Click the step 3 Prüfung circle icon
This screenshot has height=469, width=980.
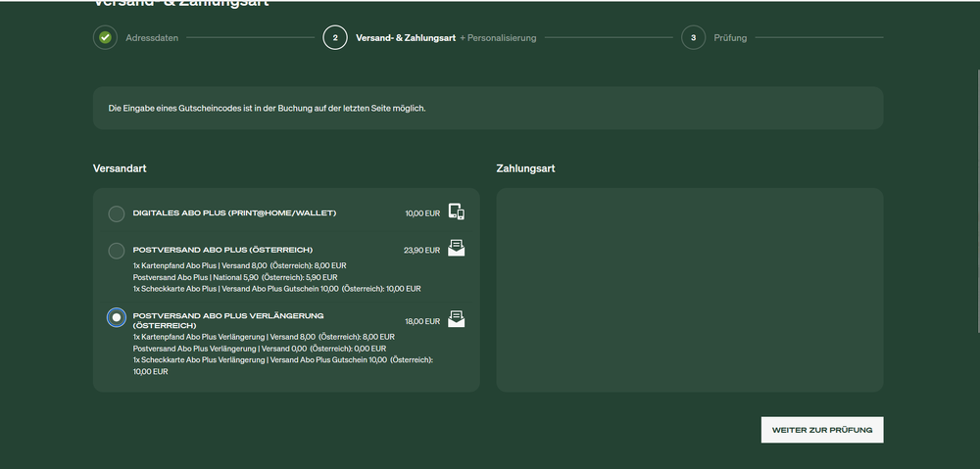693,37
